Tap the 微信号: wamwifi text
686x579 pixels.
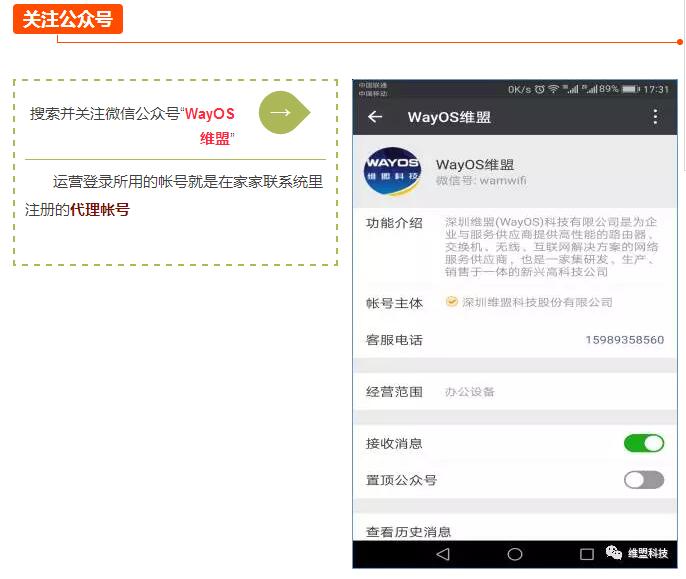pos(481,180)
